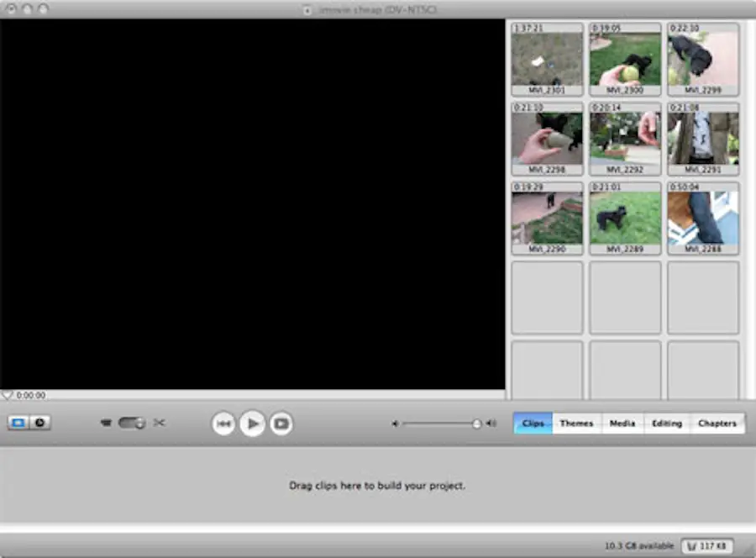Open the Media pane

point(622,424)
